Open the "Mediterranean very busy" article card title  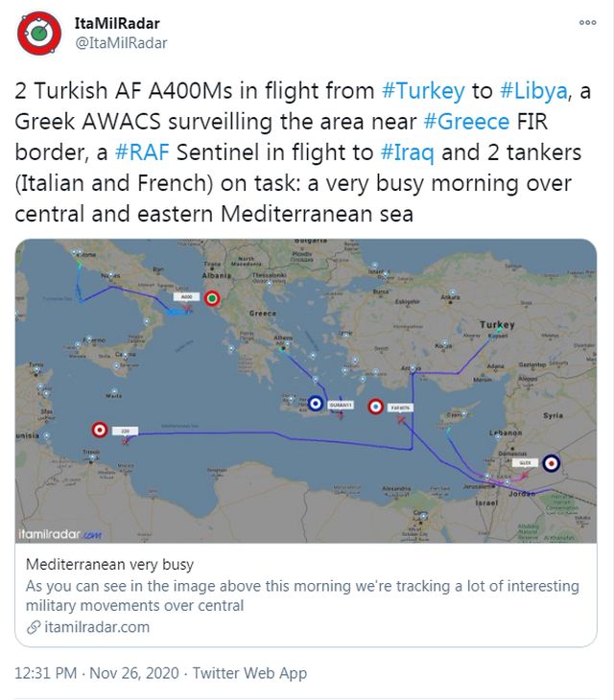(109, 565)
